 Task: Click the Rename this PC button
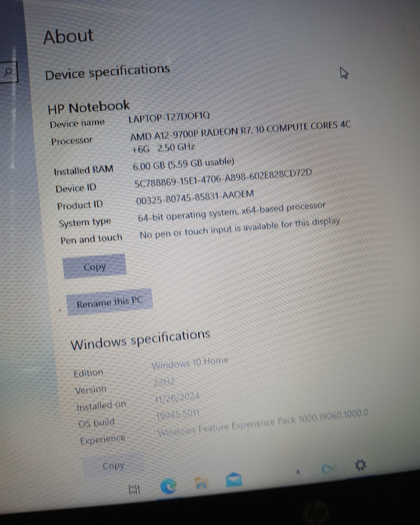[x=110, y=302]
